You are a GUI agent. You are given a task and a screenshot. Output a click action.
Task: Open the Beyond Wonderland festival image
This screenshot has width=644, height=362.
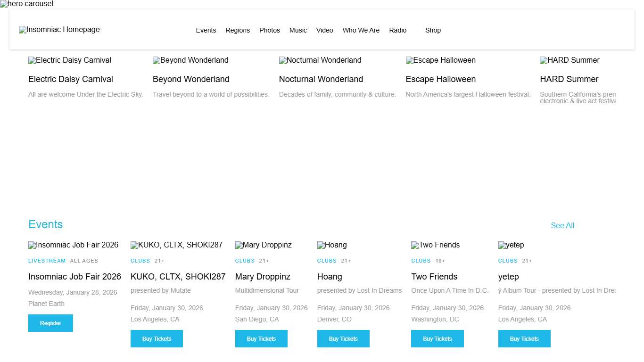click(190, 60)
